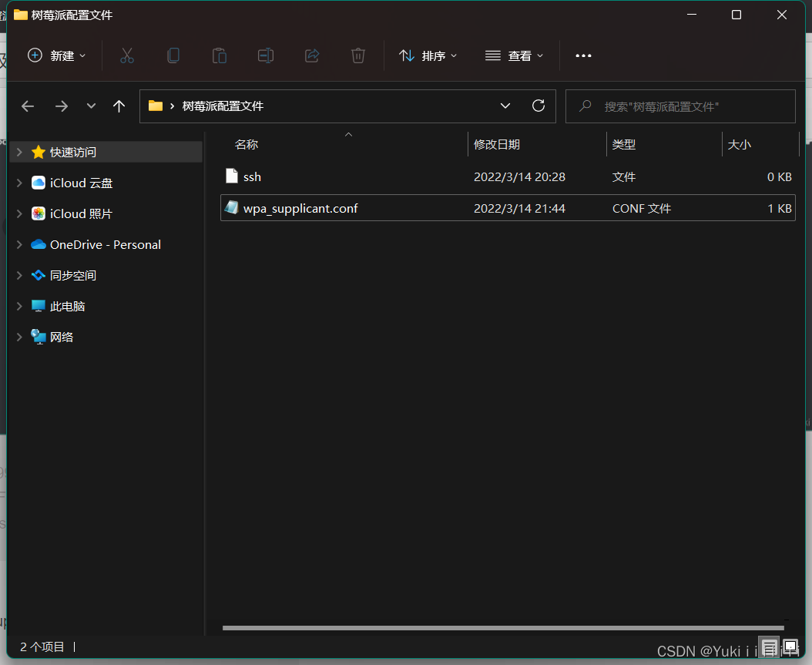Viewport: 812px width, 665px height.
Task: Select OneDrive - Personal in sidebar
Action: point(106,244)
